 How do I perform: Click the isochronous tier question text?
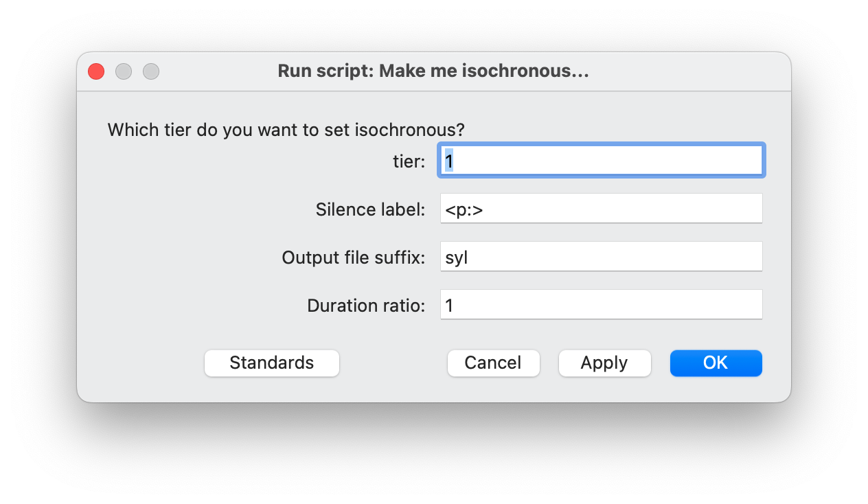click(x=286, y=130)
